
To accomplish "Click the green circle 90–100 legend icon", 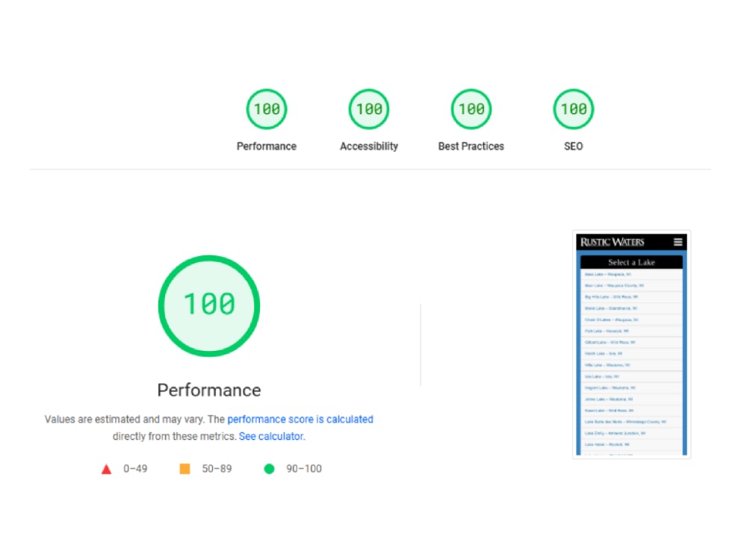I will click(269, 469).
